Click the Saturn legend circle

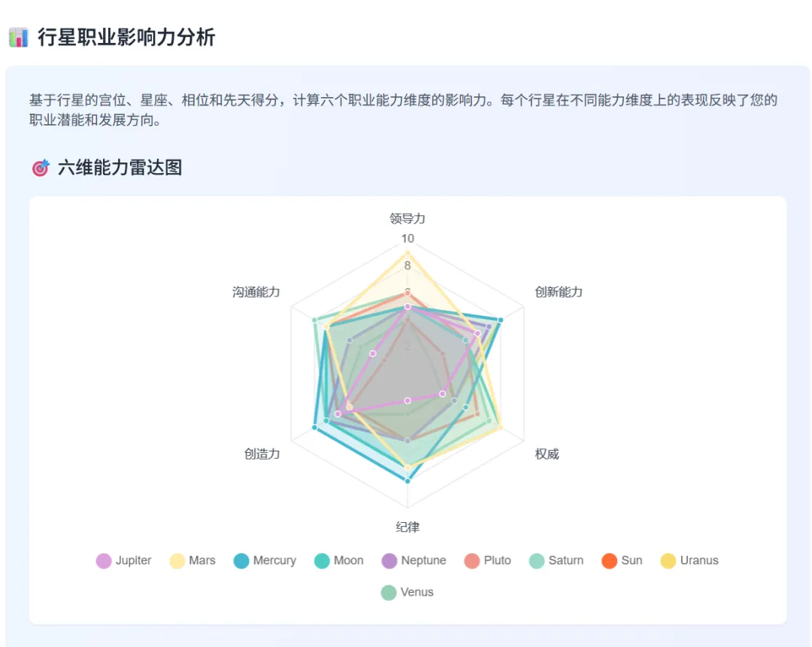tap(537, 561)
